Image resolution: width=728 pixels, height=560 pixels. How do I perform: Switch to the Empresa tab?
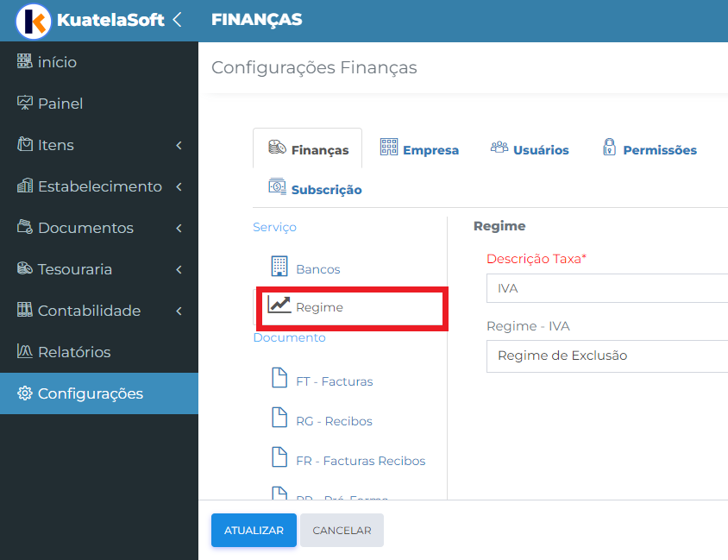[x=419, y=148]
